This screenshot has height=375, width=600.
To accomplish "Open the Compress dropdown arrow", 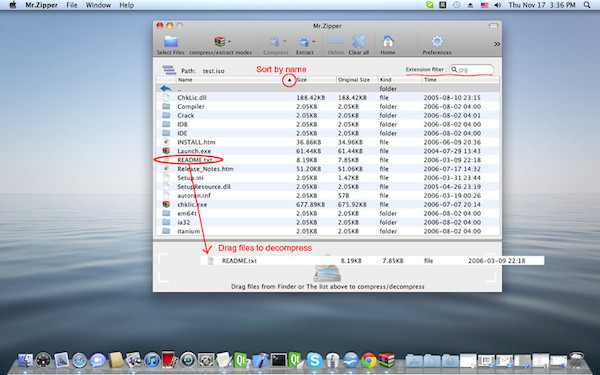I will click(285, 41).
